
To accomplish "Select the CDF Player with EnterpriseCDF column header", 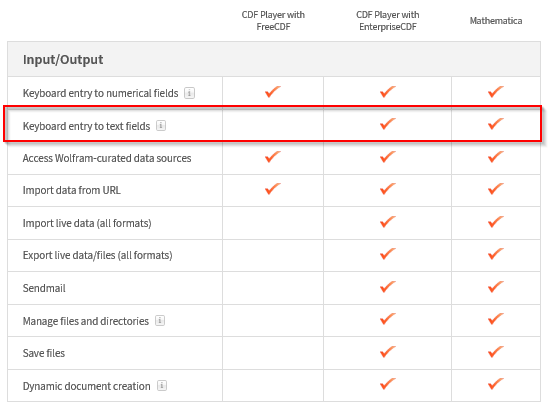I will tap(388, 21).
